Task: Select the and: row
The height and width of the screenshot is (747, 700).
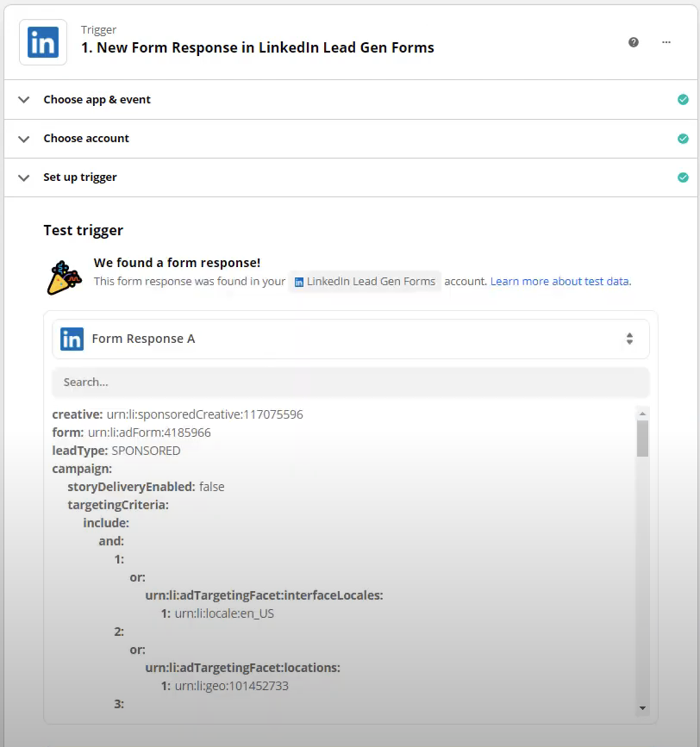Action: (x=111, y=541)
